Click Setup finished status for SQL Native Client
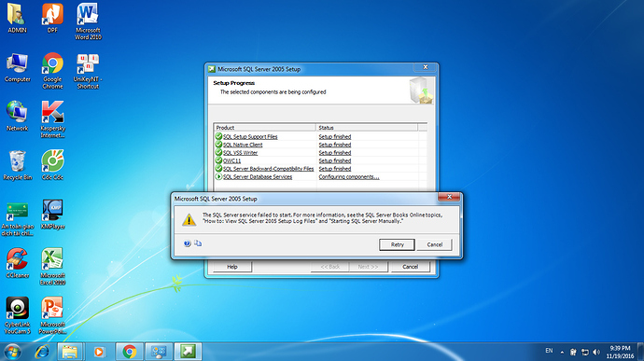The width and height of the screenshot is (644, 361). click(x=335, y=145)
